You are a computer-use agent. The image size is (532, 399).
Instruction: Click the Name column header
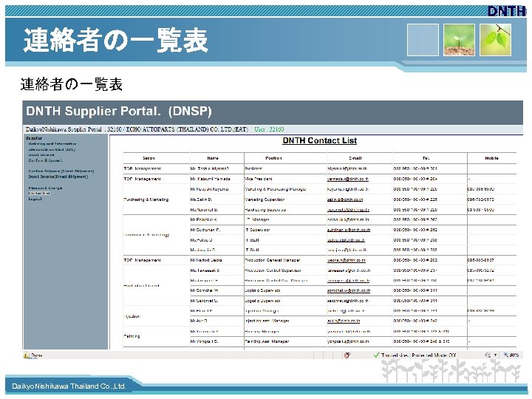[x=213, y=158]
